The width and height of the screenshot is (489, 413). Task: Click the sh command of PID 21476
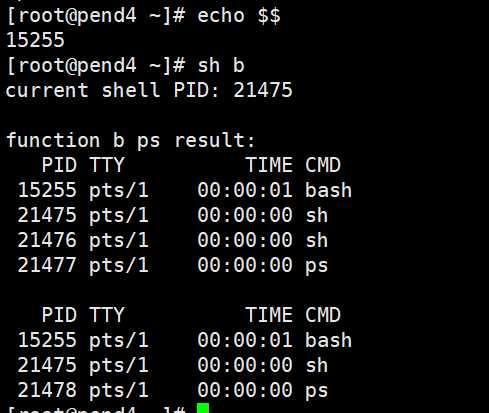(x=317, y=240)
